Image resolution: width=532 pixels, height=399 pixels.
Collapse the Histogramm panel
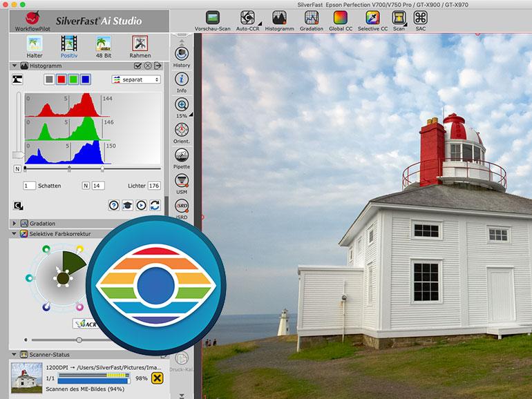[15, 66]
